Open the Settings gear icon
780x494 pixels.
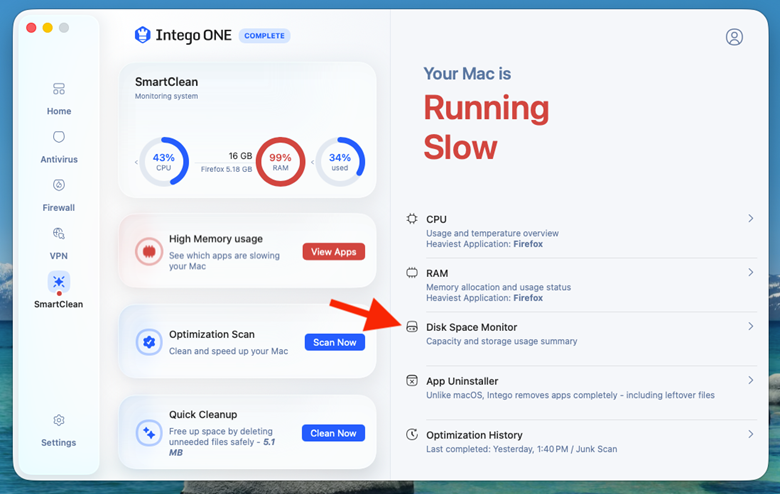pyautogui.click(x=59, y=420)
